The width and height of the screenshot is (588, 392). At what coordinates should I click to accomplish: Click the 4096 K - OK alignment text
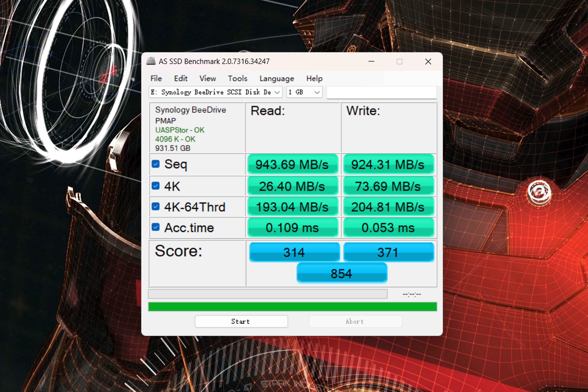(x=175, y=139)
